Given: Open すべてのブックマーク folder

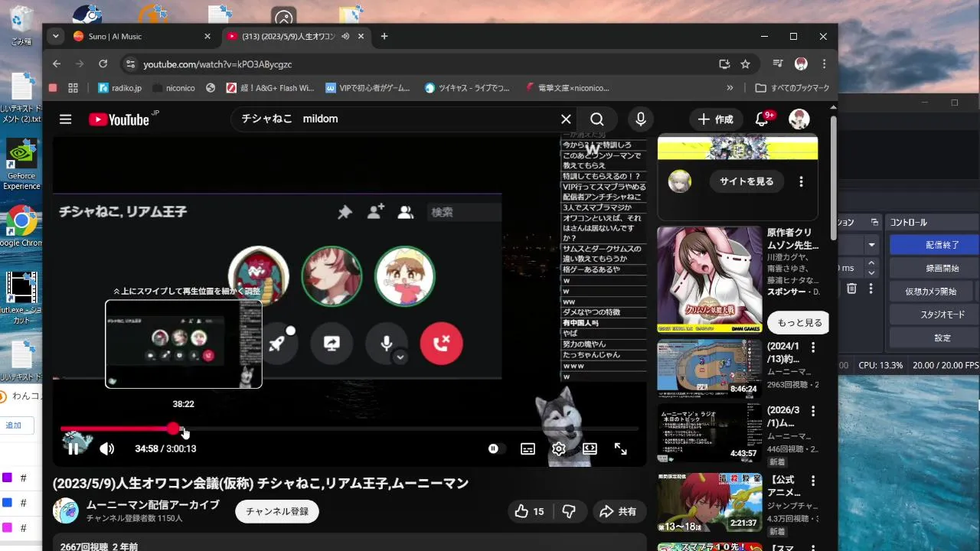Looking at the screenshot, I should click(x=792, y=88).
